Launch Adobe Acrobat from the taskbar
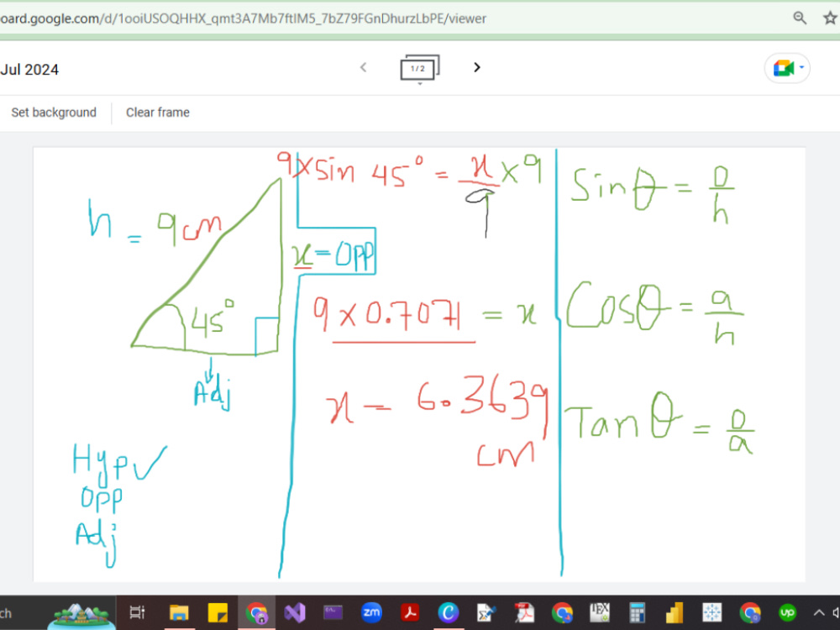840x630 pixels. [x=412, y=613]
